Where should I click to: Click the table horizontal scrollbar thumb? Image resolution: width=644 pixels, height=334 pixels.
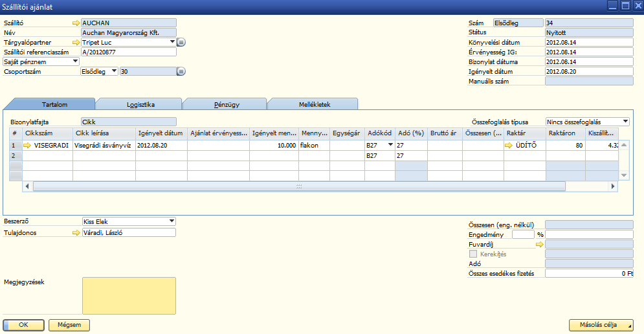click(299, 186)
